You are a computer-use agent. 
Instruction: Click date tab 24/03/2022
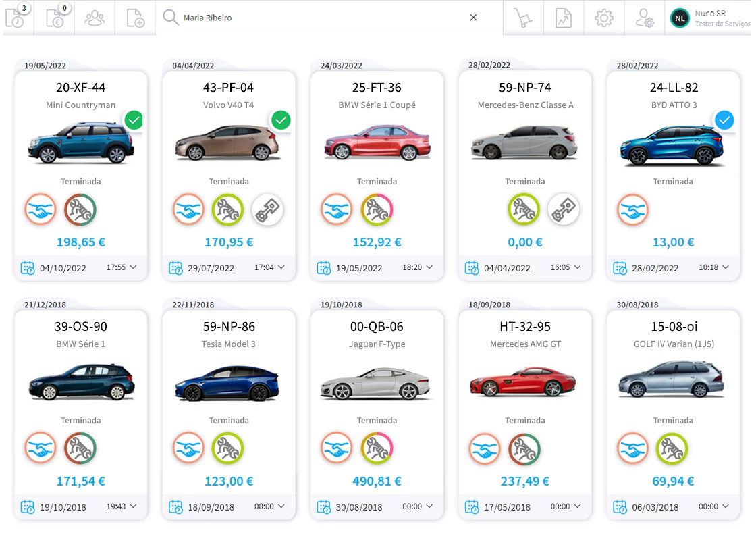coord(341,66)
